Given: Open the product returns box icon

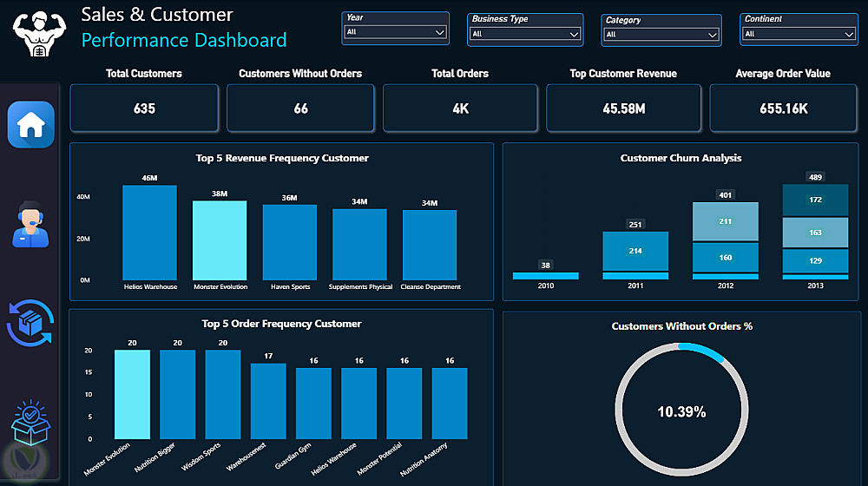Looking at the screenshot, I should tap(30, 323).
